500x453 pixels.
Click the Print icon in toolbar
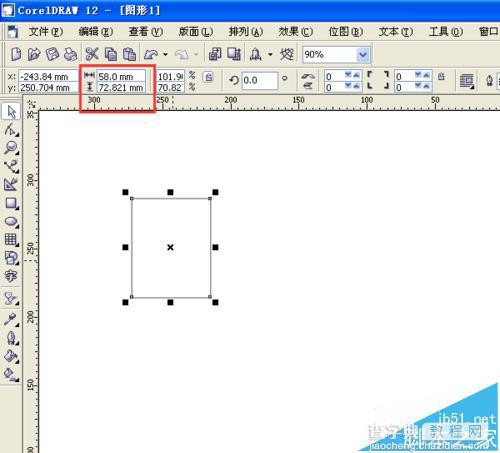70,54
